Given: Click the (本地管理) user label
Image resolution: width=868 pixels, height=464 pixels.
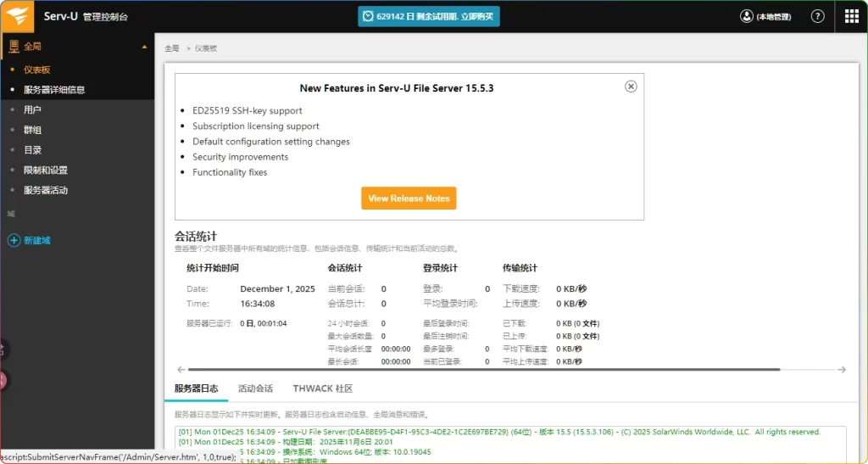Looking at the screenshot, I should click(x=774, y=17).
